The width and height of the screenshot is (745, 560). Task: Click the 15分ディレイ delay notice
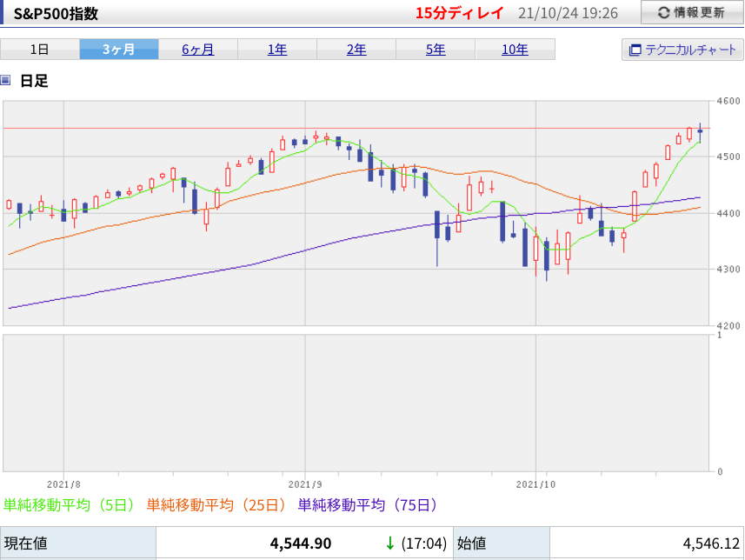coord(459,13)
